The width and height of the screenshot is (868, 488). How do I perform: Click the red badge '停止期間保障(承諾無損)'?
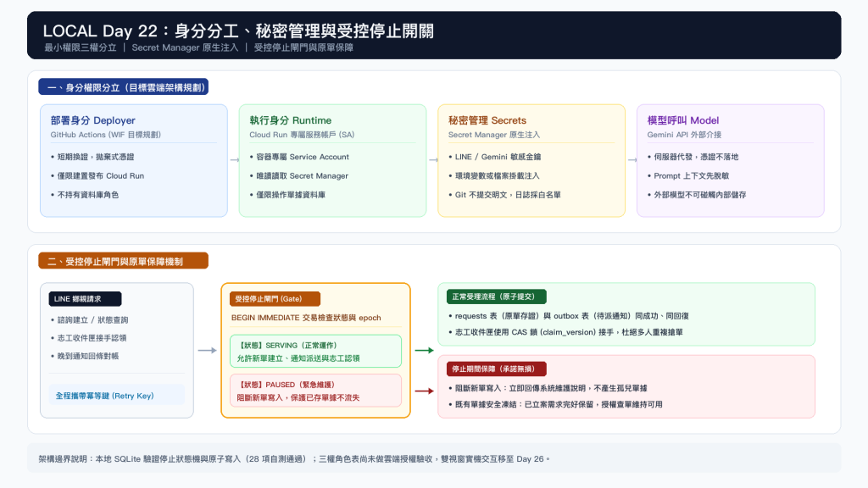coord(497,369)
